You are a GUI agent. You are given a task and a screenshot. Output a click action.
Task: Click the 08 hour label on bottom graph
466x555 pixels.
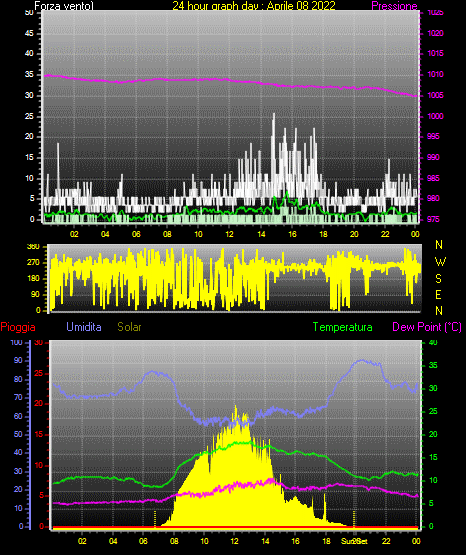click(174, 541)
